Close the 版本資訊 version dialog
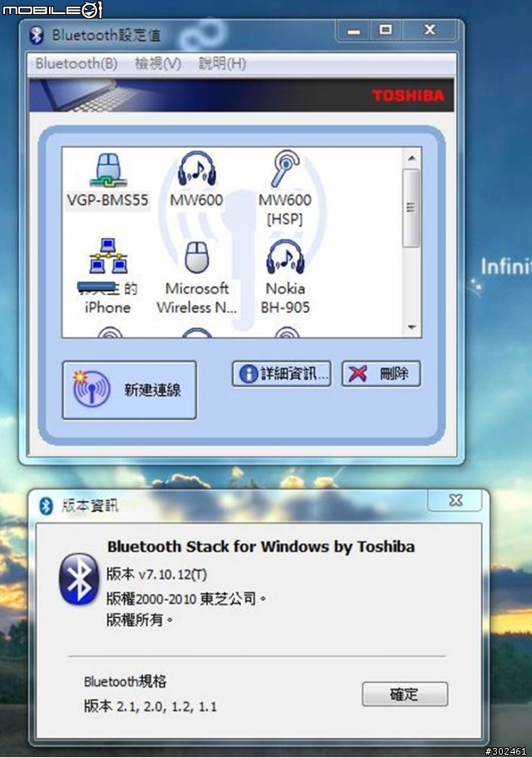The height and width of the screenshot is (758, 532). 455,500
